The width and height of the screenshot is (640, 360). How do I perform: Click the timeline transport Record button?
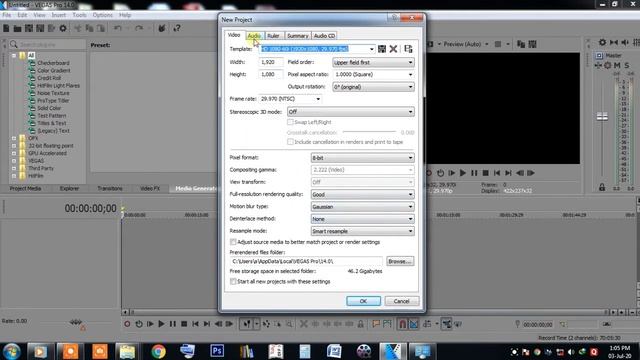(127, 324)
